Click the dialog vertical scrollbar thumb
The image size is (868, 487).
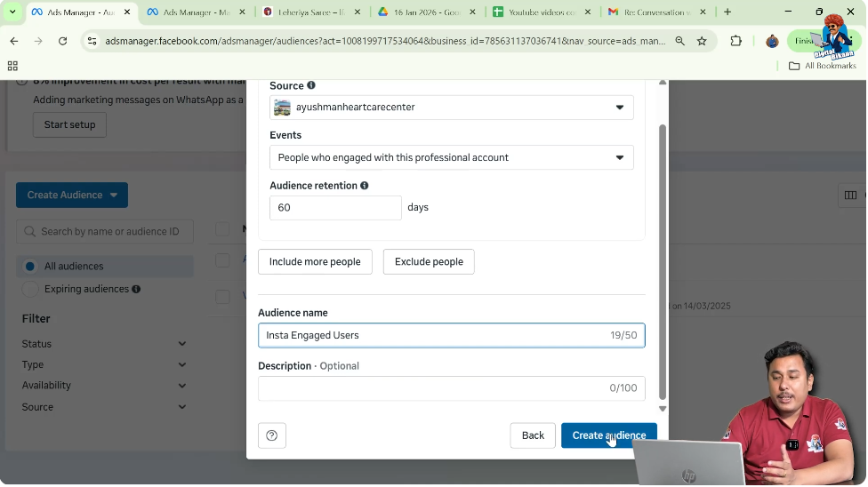pos(662,261)
